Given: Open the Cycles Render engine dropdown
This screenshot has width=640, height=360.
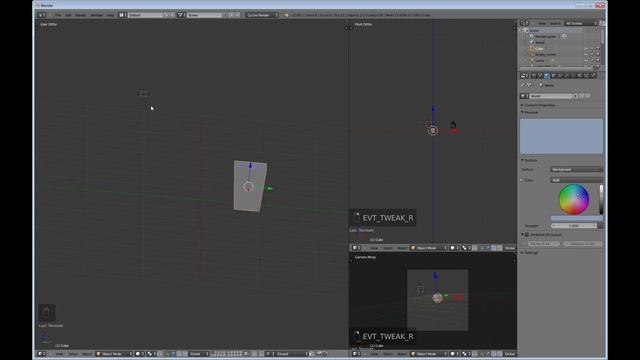Looking at the screenshot, I should [262, 15].
